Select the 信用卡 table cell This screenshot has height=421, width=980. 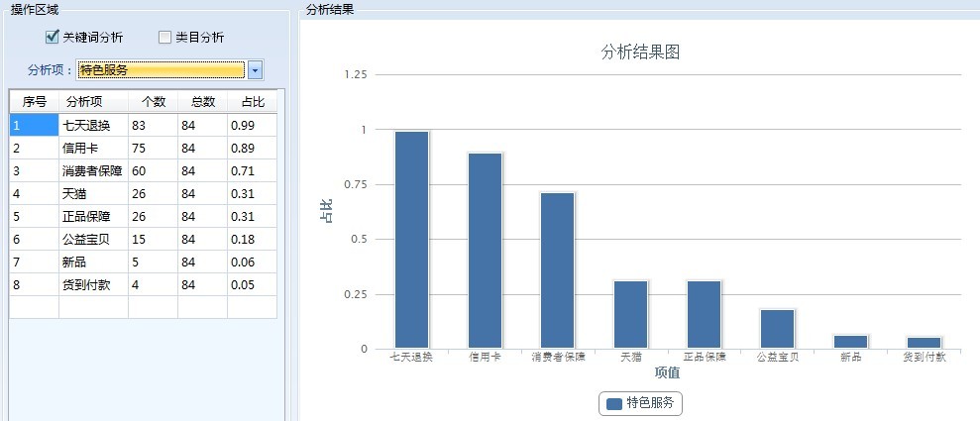point(94,148)
